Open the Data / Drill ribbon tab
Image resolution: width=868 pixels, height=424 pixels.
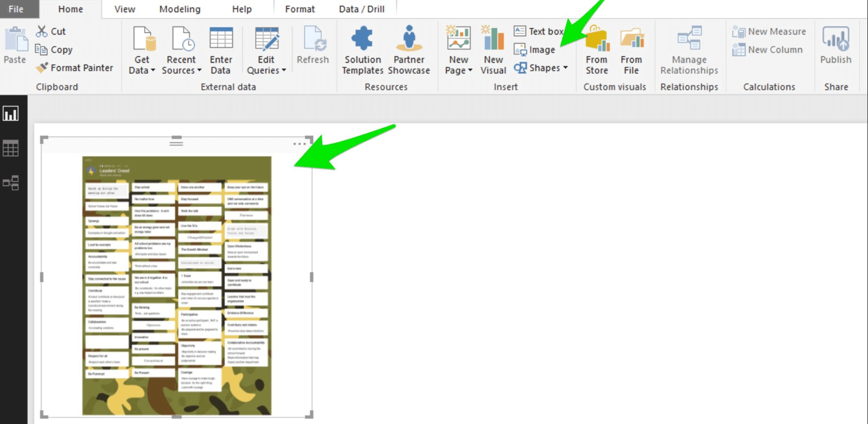click(362, 9)
